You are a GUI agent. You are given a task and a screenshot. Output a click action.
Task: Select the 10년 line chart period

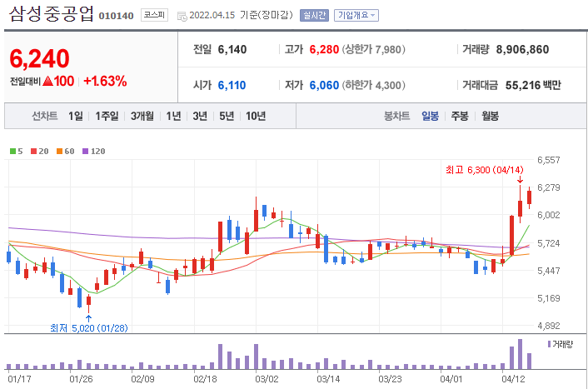[256, 117]
